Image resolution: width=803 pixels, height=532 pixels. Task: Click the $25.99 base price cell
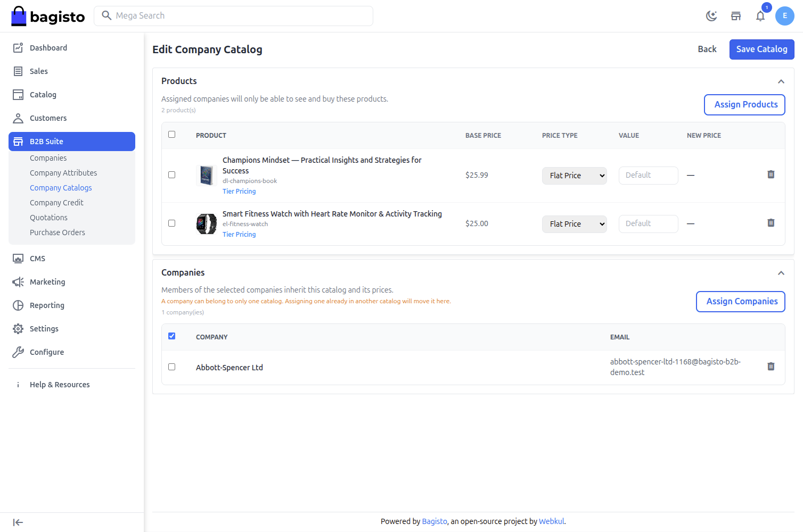(x=477, y=175)
